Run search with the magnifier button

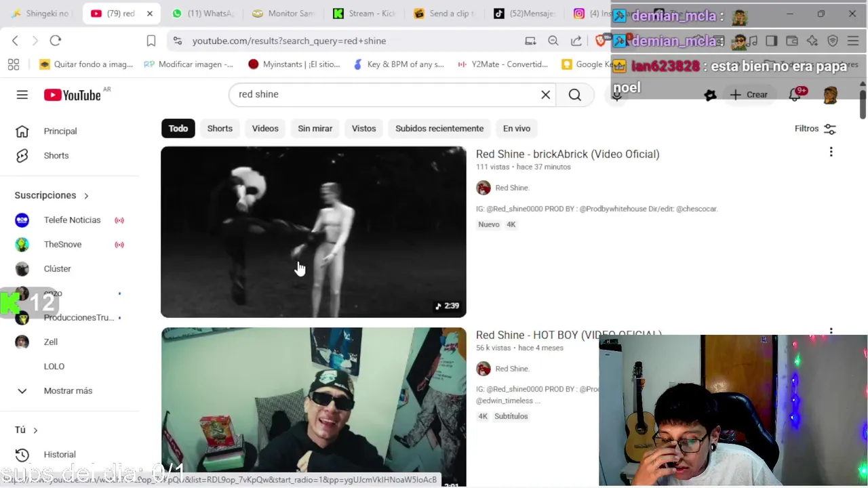tap(575, 95)
